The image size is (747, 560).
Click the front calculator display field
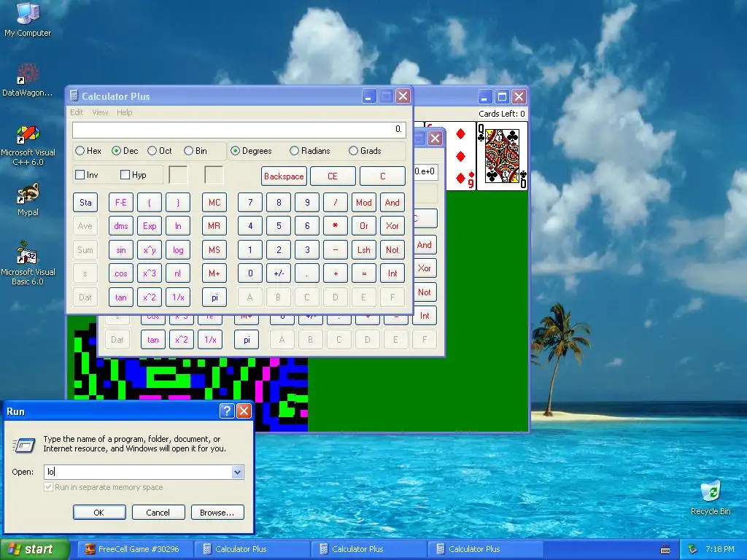[x=239, y=130]
